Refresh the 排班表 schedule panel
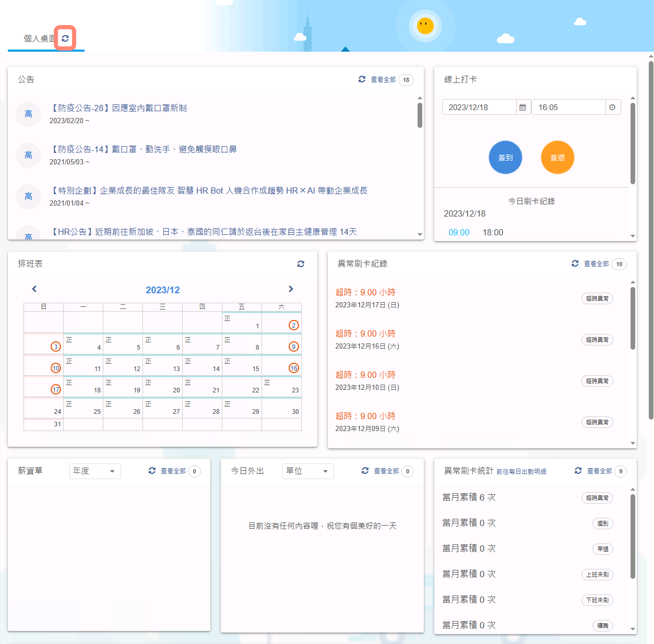The height and width of the screenshot is (644, 654). (x=301, y=264)
